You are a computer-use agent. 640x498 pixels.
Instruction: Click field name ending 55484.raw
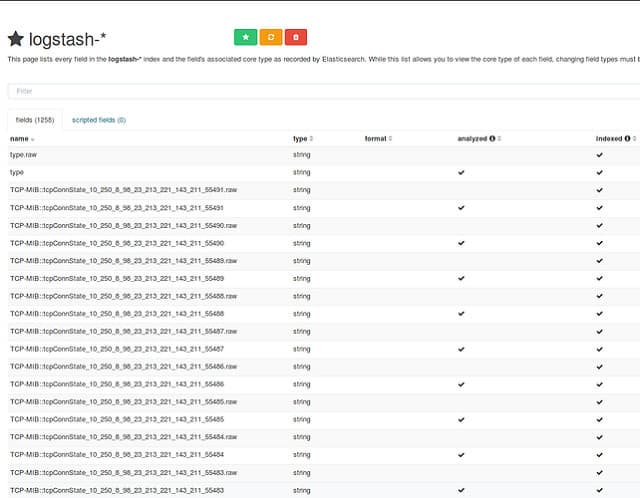(123, 437)
